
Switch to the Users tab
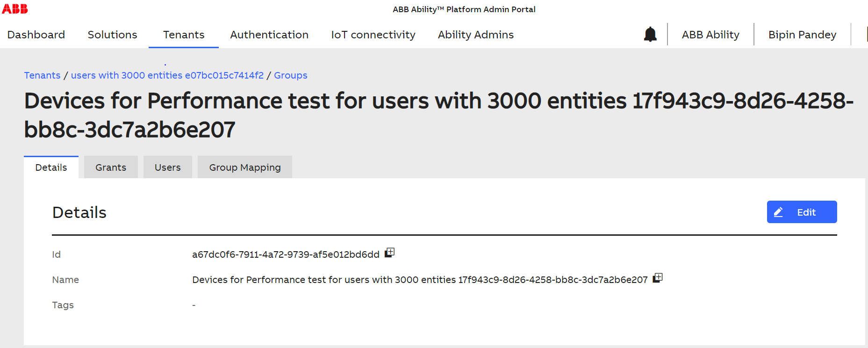168,167
